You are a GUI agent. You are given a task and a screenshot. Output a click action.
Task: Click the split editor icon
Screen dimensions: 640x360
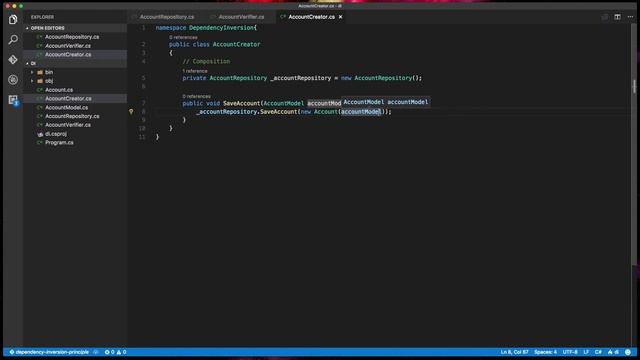pyautogui.click(x=618, y=17)
